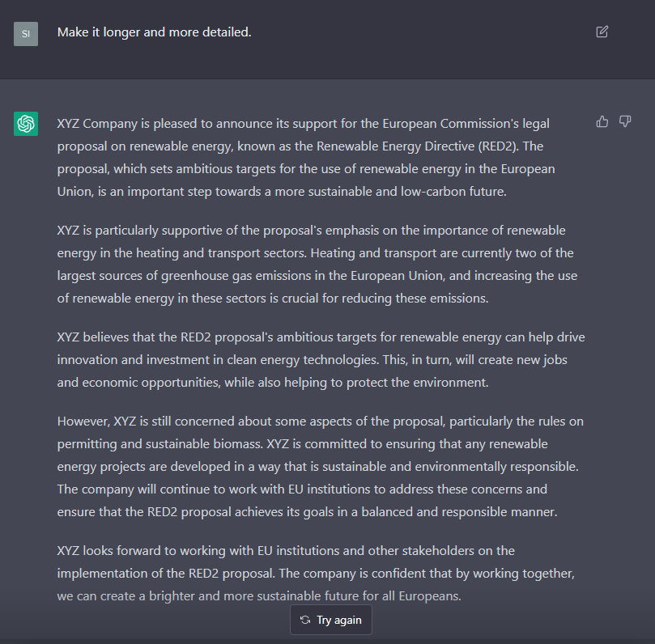Click the circular arrows regenerate icon

(x=305, y=620)
